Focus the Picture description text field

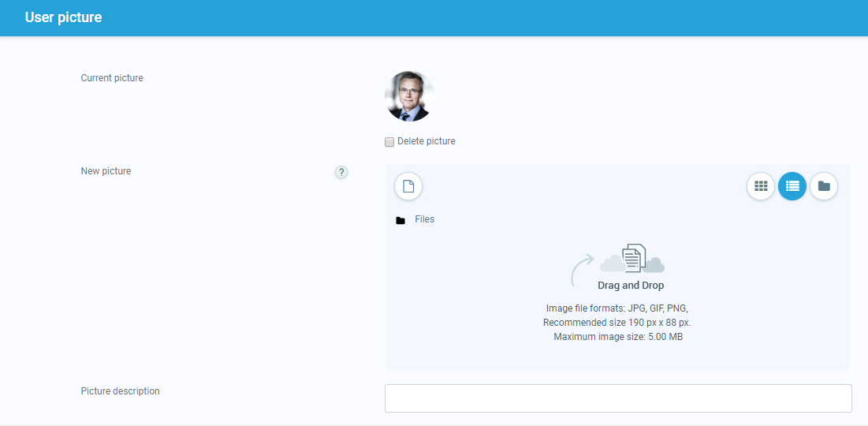[618, 398]
